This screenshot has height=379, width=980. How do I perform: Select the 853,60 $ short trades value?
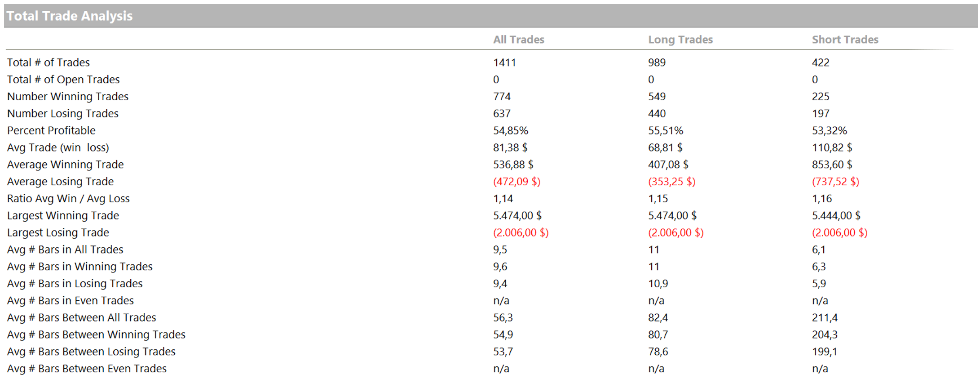(x=832, y=165)
